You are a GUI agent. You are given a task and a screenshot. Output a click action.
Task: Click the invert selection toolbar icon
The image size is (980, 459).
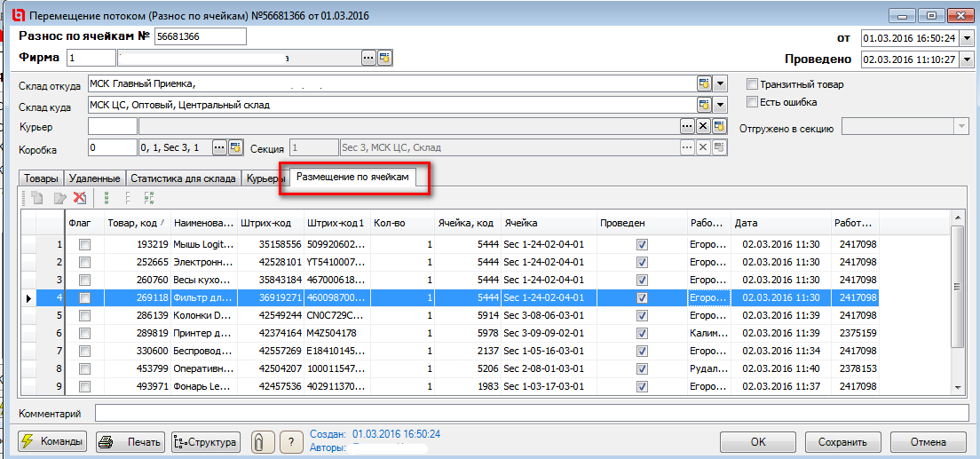(x=148, y=198)
